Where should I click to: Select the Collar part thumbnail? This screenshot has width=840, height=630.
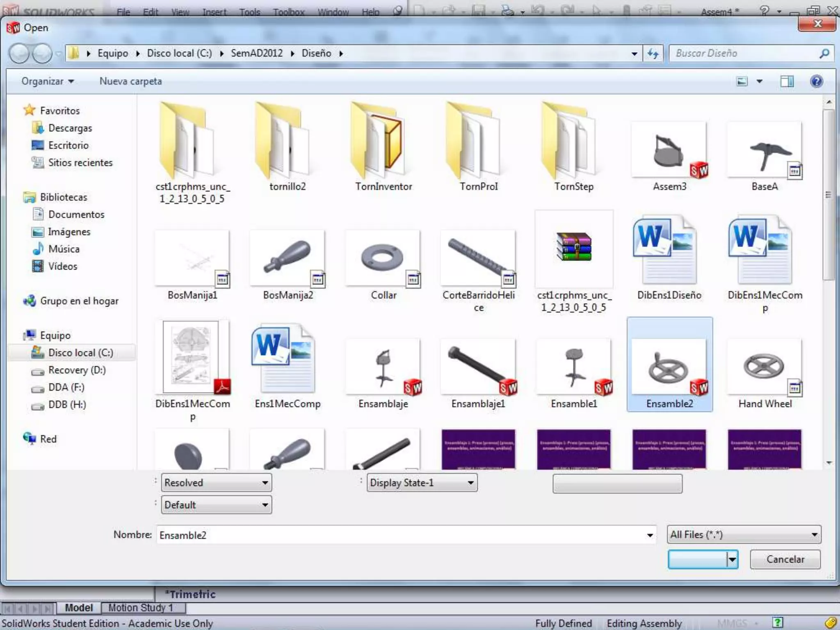point(383,258)
